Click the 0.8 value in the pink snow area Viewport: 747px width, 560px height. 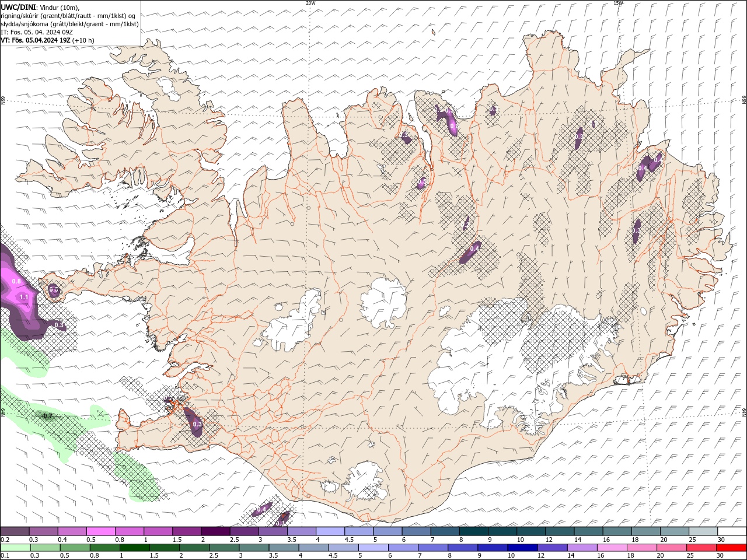click(x=16, y=282)
